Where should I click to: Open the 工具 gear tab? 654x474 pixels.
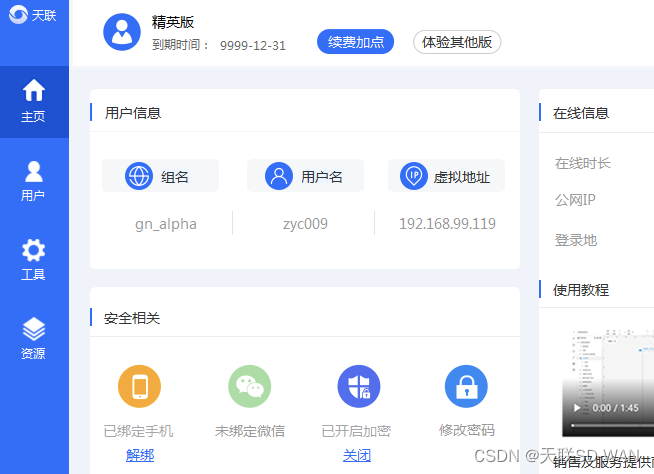click(x=33, y=259)
